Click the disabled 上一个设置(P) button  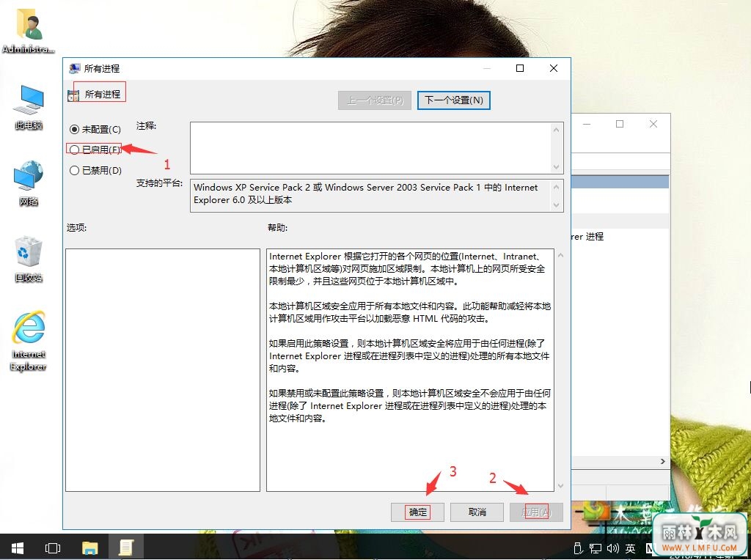click(x=375, y=100)
